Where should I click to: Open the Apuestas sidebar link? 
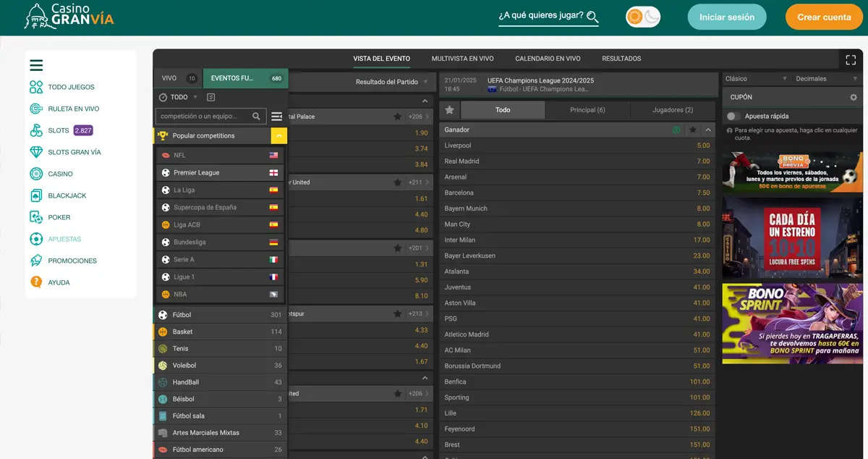[64, 239]
